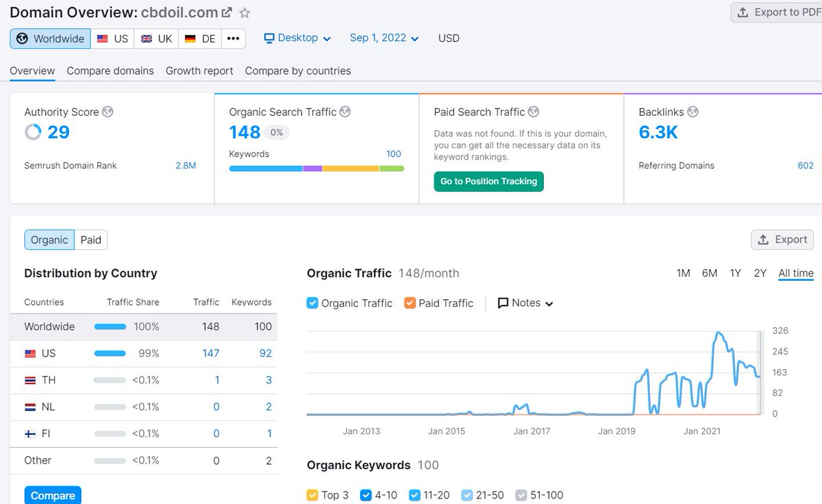The width and height of the screenshot is (822, 504).
Task: Toggle Top 3 keywords checkbox
Action: pos(312,494)
